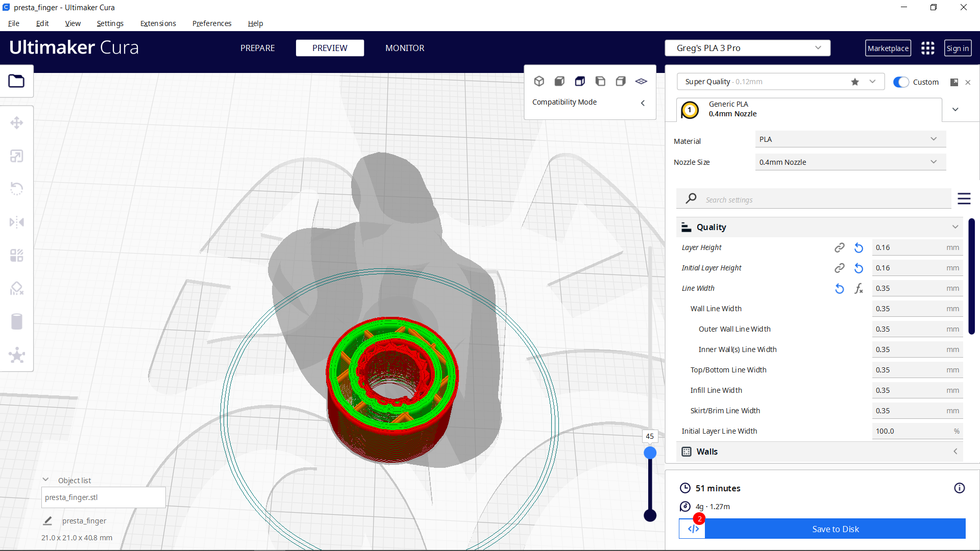Select the Rotate tool
The image size is (980, 551).
click(17, 188)
